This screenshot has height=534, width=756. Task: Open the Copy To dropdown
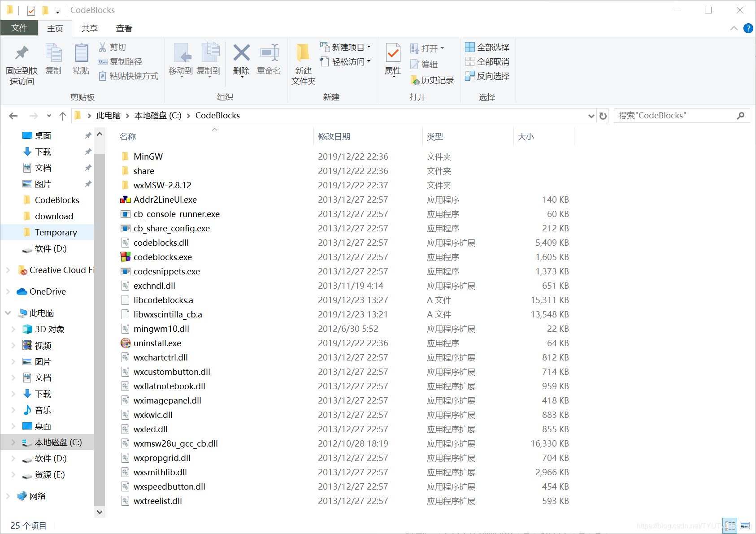point(209,76)
